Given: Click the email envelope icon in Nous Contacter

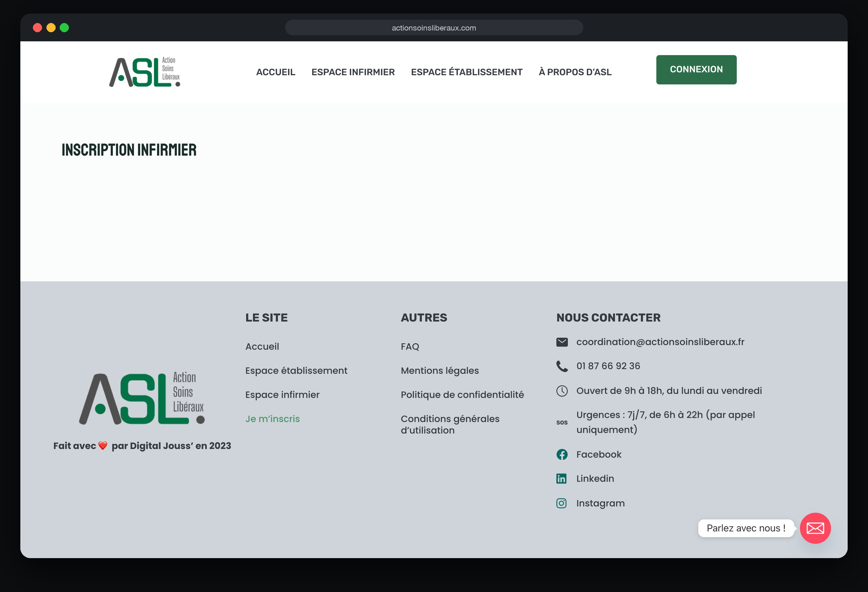Looking at the screenshot, I should [562, 342].
